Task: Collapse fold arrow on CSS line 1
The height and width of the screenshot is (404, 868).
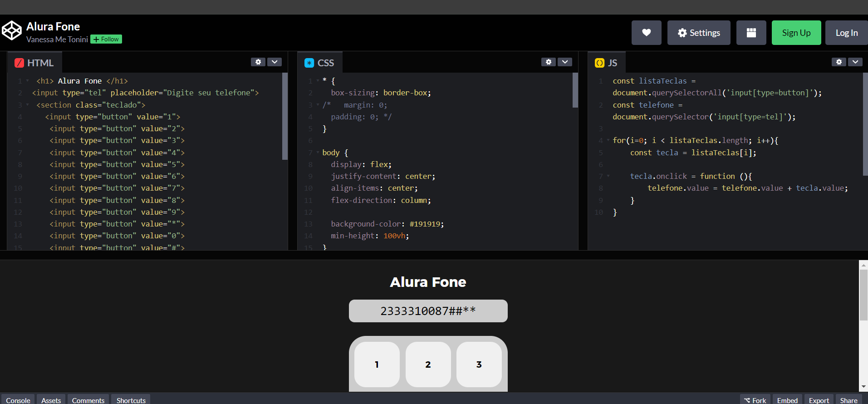Action: [318, 81]
